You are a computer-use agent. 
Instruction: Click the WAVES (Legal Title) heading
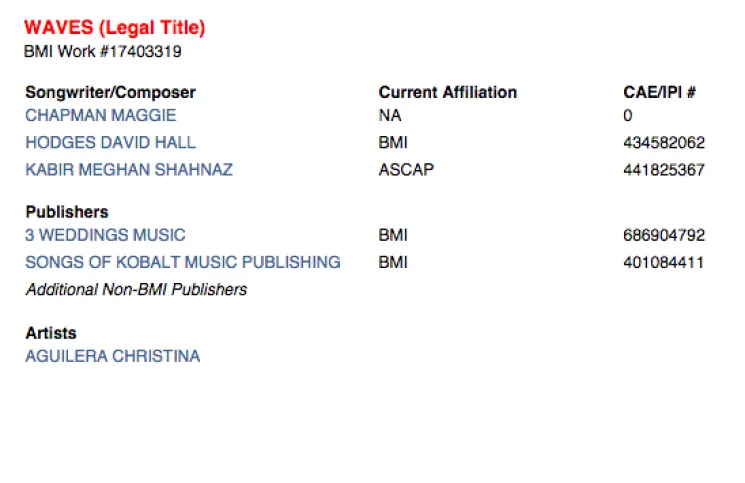115,28
